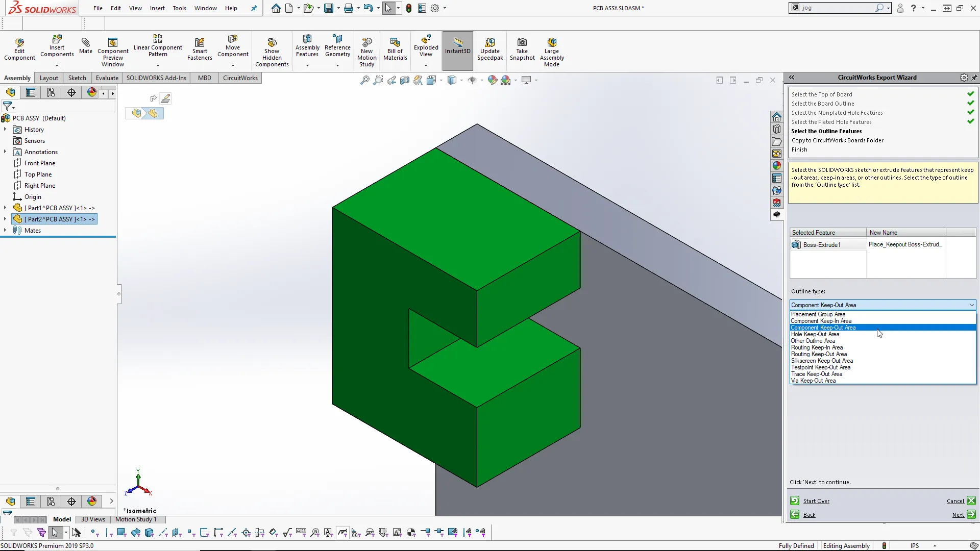Screen dimensions: 980x551
Task: Click the Place_Keepout Boss-Extrud new name cell
Action: pos(906,244)
